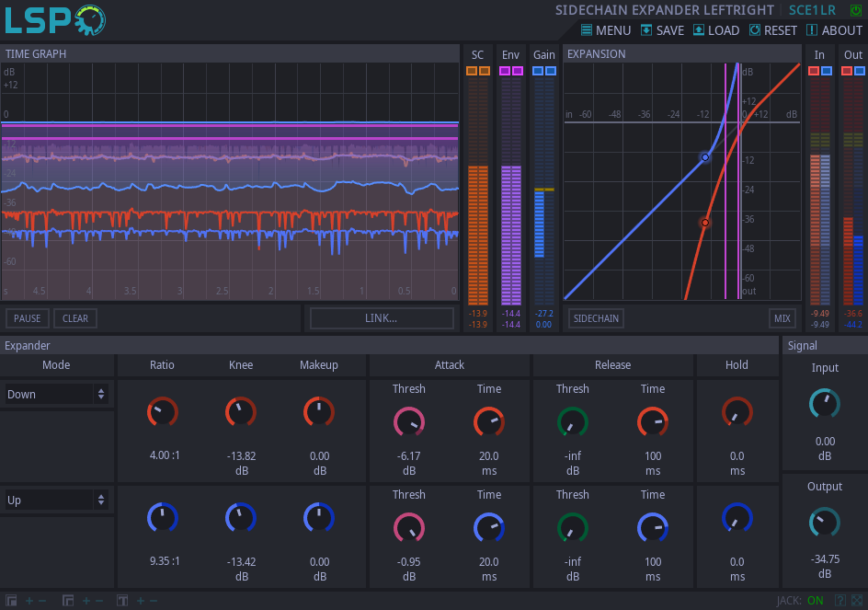868x610 pixels.
Task: Toggle the green power bypass icon
Action: click(855, 10)
